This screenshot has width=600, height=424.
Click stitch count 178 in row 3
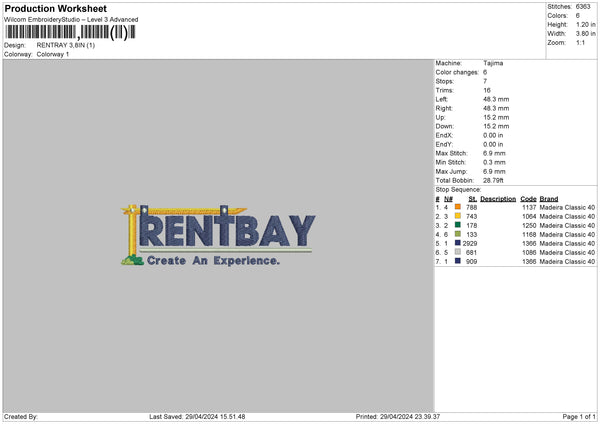[471, 225]
